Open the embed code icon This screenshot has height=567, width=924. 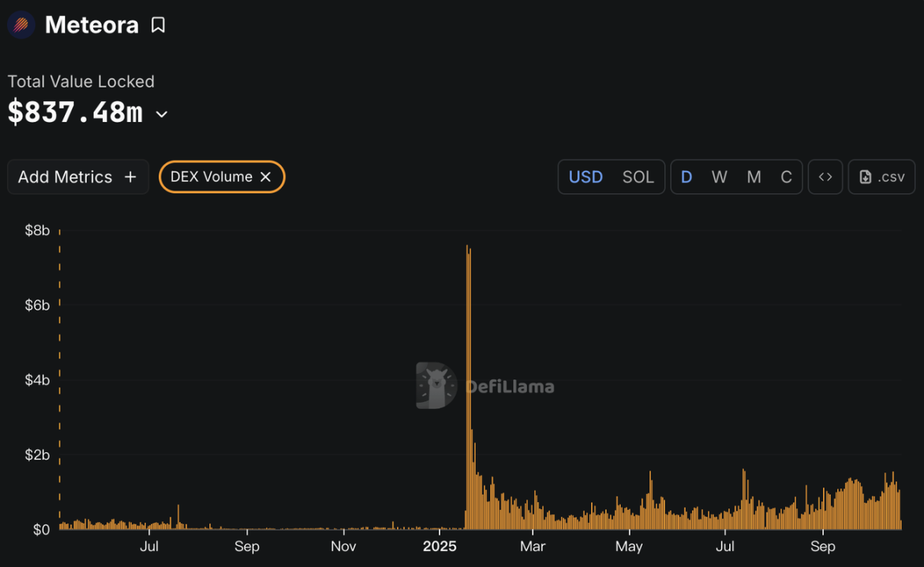[825, 177]
